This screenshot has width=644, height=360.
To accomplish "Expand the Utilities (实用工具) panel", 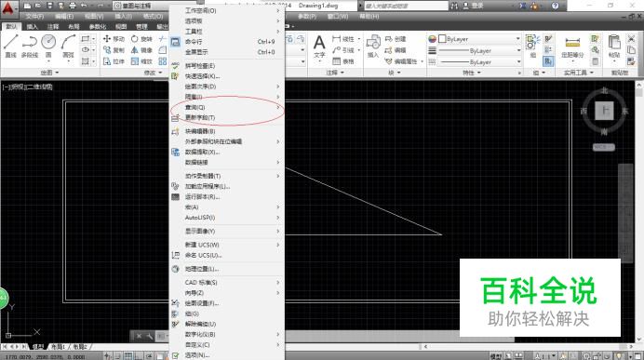I will click(578, 73).
